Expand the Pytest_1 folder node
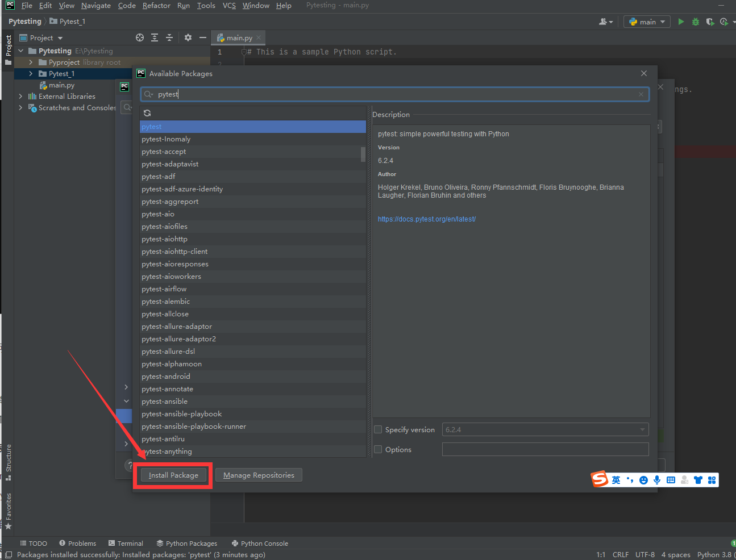This screenshot has height=560, width=736. [31, 73]
